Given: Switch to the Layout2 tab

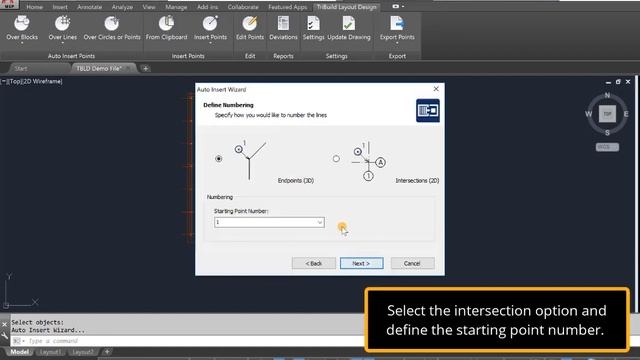Looking at the screenshot, I should 83,351.
